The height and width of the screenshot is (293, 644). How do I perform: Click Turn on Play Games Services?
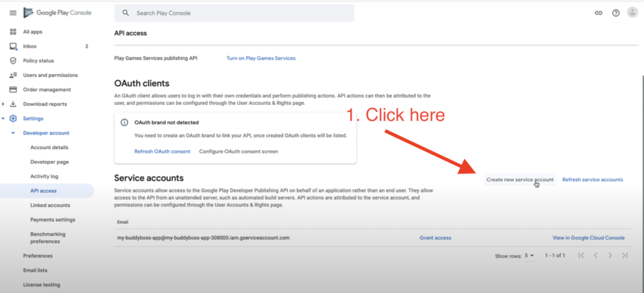pyautogui.click(x=260, y=58)
